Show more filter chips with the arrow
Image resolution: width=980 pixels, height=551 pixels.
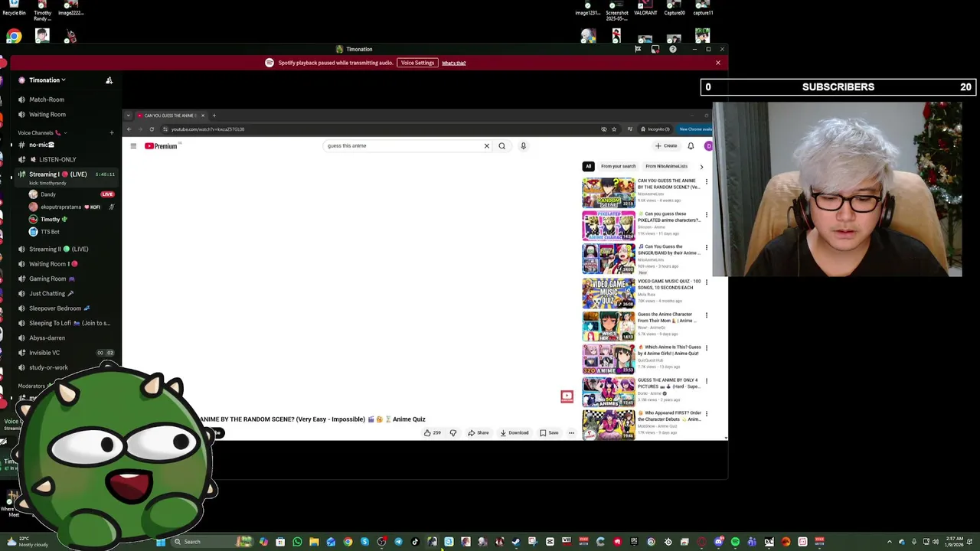(x=701, y=166)
